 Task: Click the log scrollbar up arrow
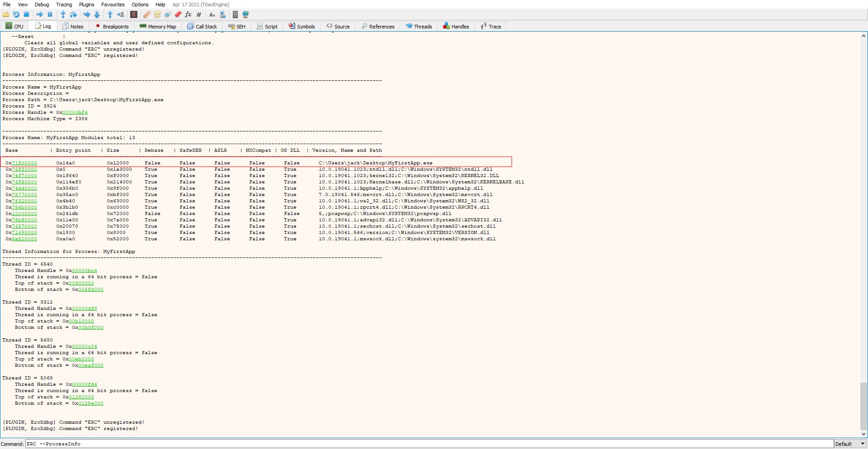point(863,36)
